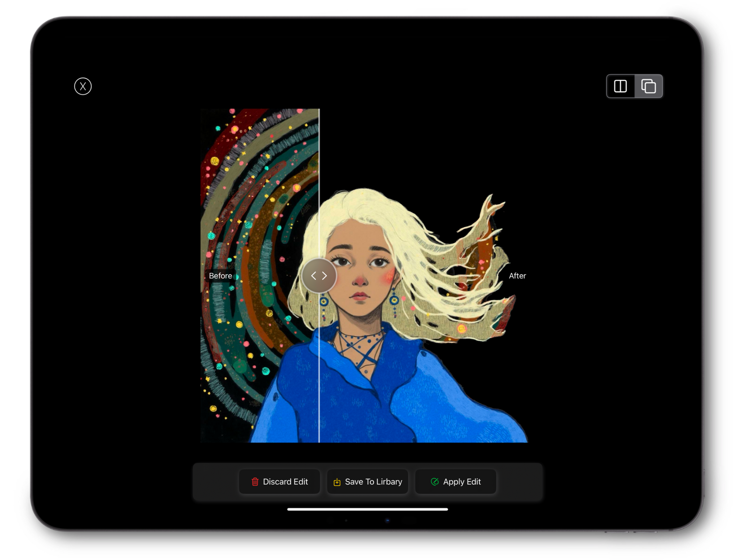Tap the white home indicator bar
Screen dimensions: 747x560
point(367,509)
